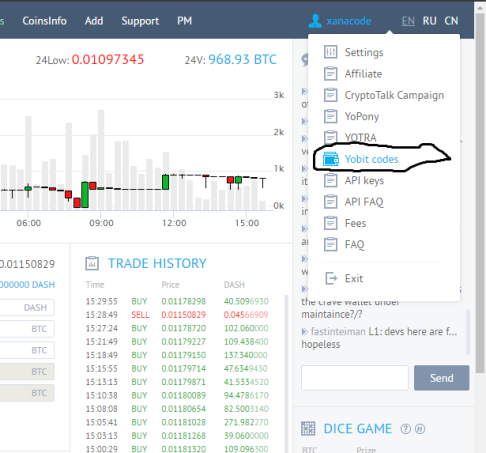Select Affiliate in the dropdown menu
Screen dimensions: 486x453
363,74
